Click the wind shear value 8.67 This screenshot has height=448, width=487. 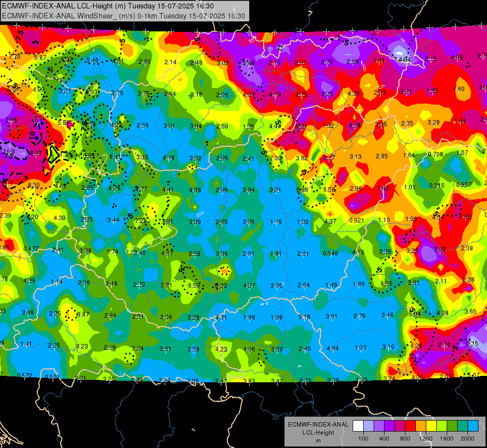36,153
